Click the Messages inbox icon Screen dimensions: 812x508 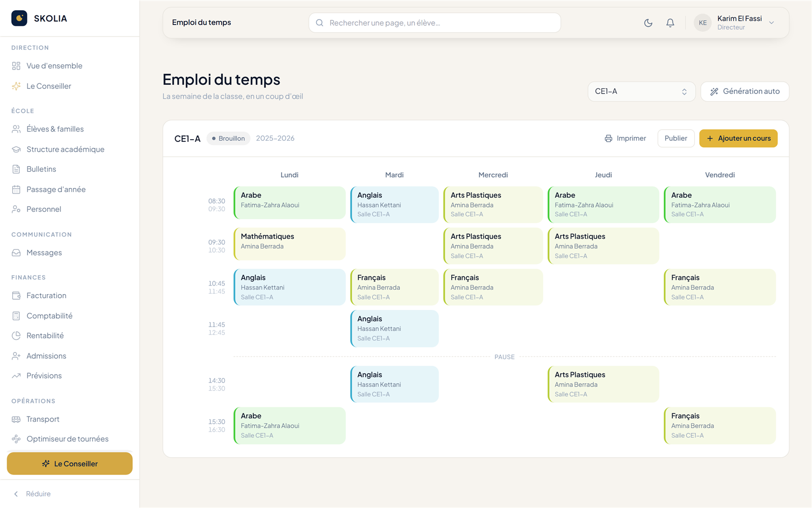click(16, 253)
